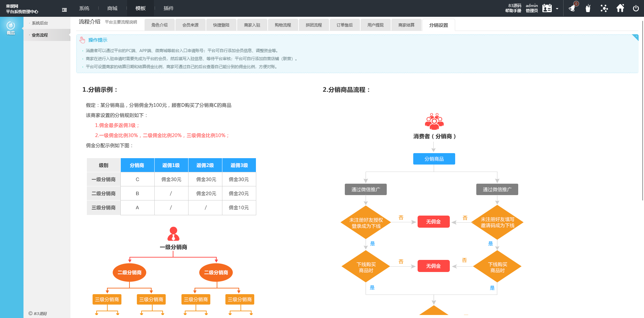Click the 返佣3级 table header
The height and width of the screenshot is (318, 644).
coord(239,165)
